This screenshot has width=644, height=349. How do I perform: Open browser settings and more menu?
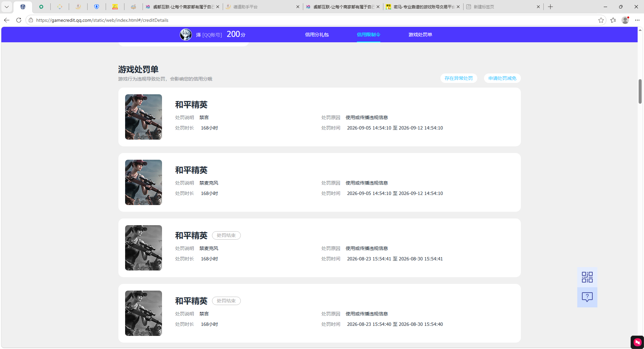click(x=637, y=20)
